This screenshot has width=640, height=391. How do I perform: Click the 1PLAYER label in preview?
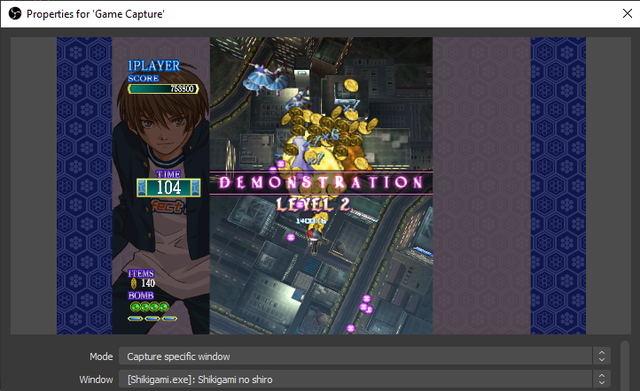[153, 66]
